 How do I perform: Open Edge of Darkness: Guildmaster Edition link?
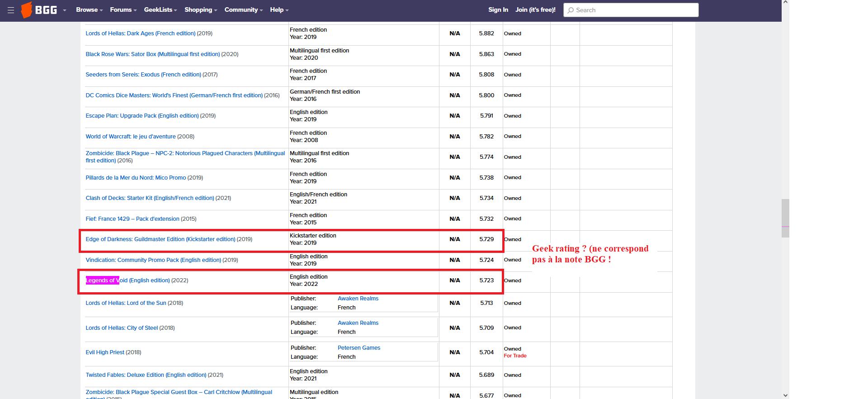[160, 239]
